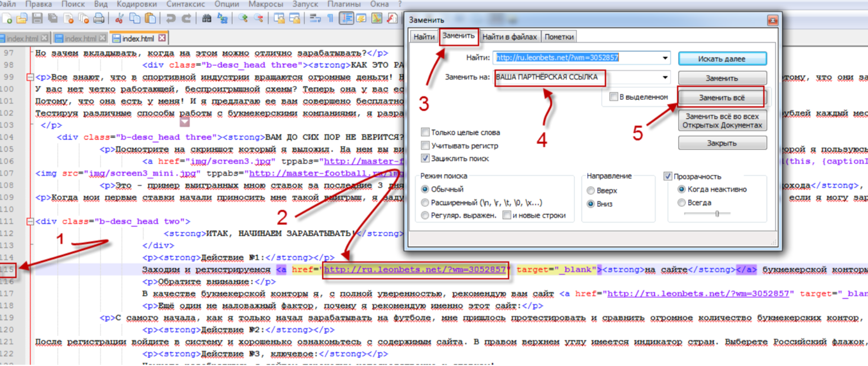This screenshot has width=868, height=366.
Task: Enable the 'Учитывать регистр' checkbox
Action: coord(425,146)
